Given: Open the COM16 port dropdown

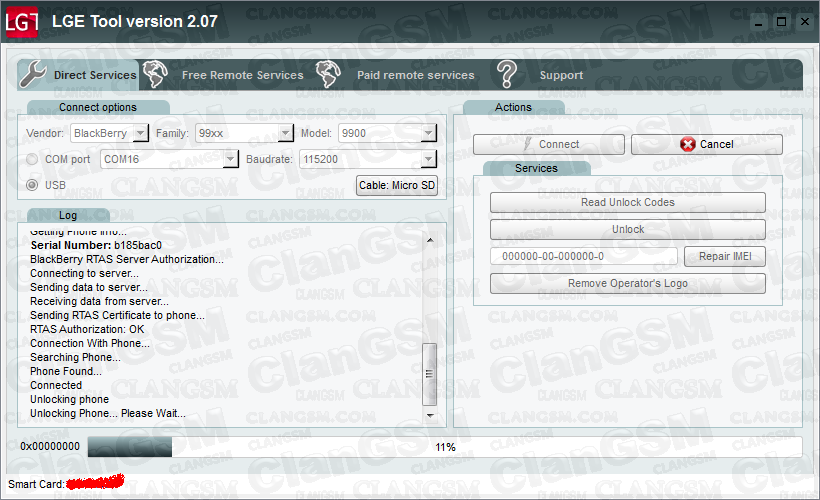Looking at the screenshot, I should (231, 159).
